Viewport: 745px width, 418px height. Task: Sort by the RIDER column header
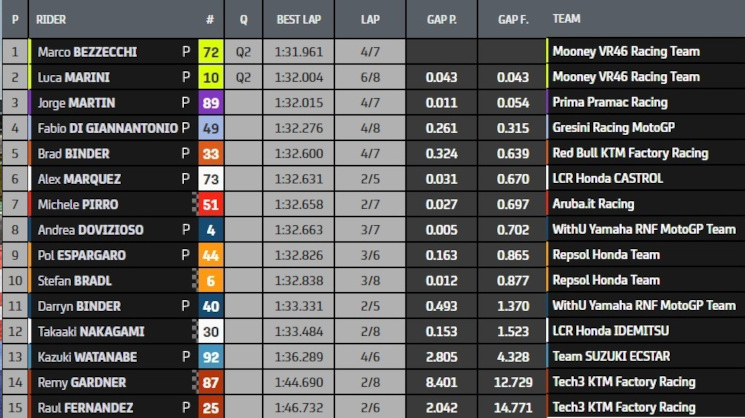[x=51, y=19]
